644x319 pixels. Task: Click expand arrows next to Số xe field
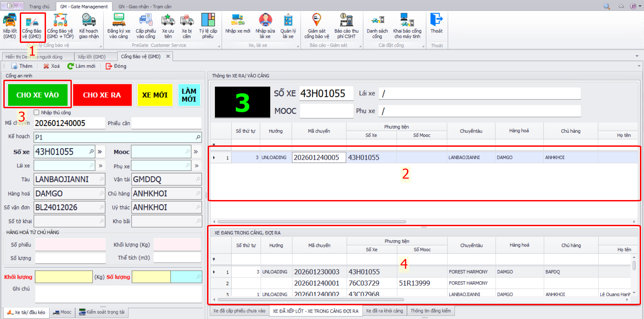[100, 152]
